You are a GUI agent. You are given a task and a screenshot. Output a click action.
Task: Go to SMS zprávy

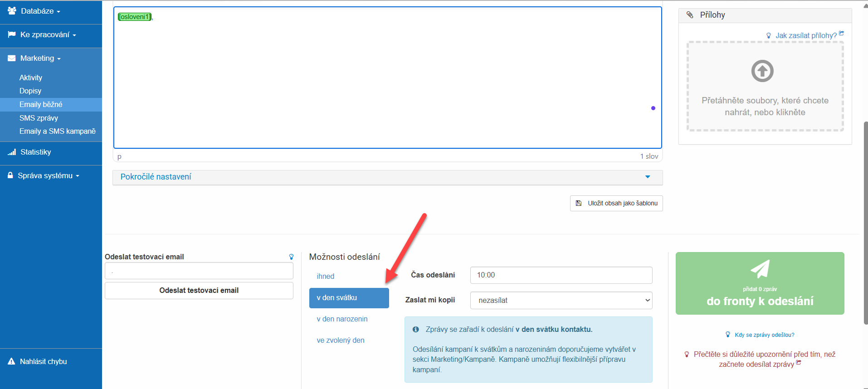[39, 118]
